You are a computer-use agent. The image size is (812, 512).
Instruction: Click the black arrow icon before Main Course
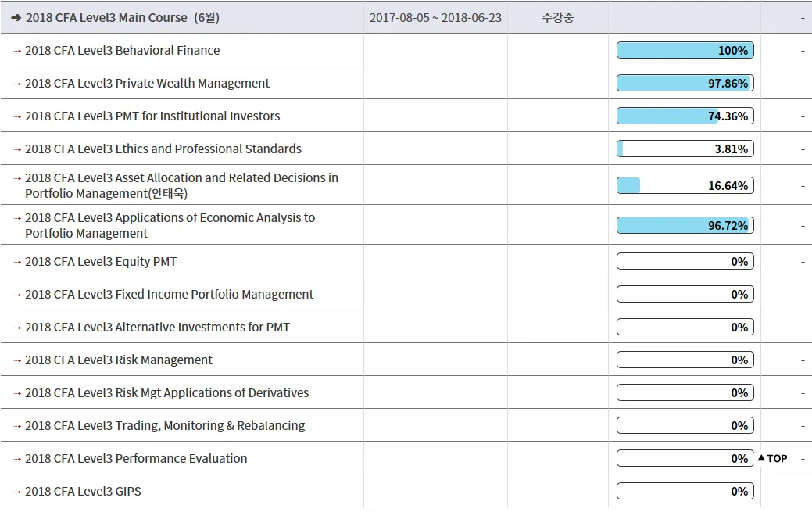coord(16,18)
